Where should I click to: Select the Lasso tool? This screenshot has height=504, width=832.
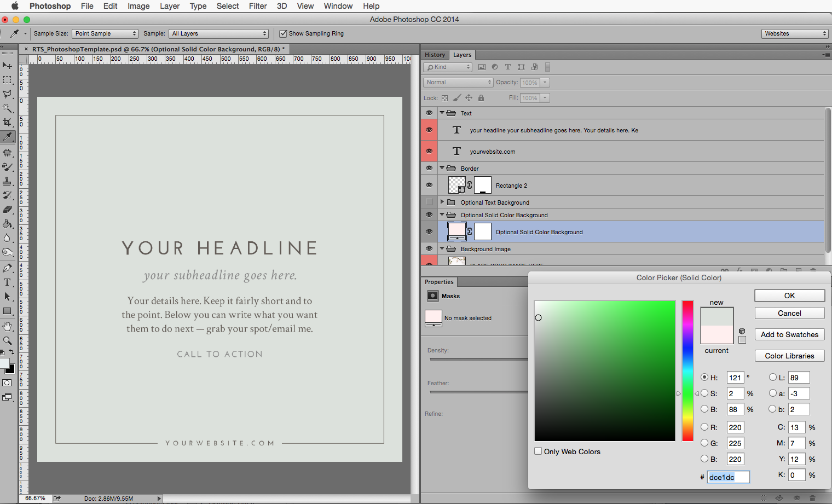tap(7, 94)
